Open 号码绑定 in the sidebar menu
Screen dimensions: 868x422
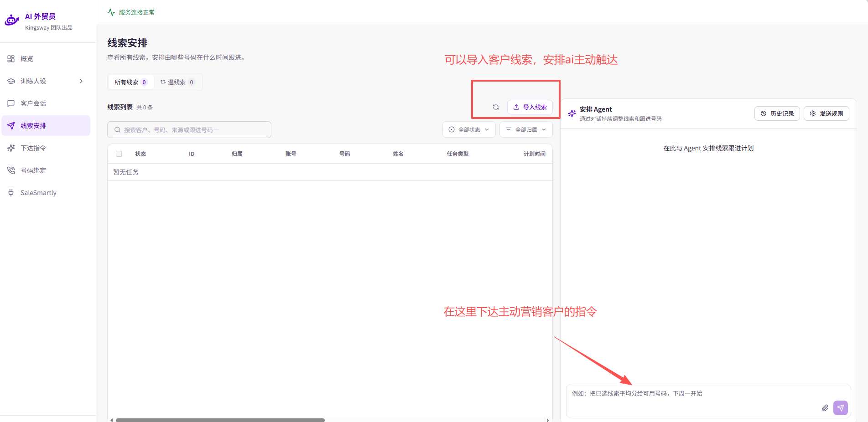(46, 170)
